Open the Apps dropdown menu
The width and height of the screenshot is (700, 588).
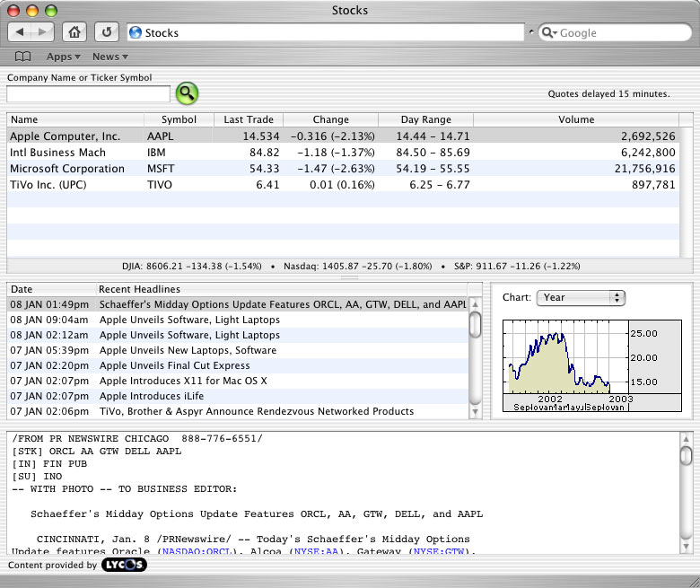[x=63, y=57]
